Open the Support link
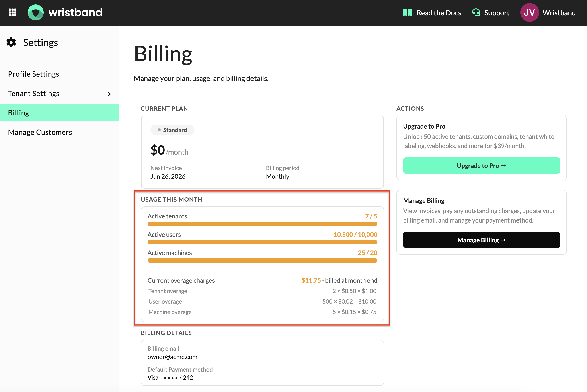Image resolution: width=587 pixels, height=392 pixels. pos(497,13)
